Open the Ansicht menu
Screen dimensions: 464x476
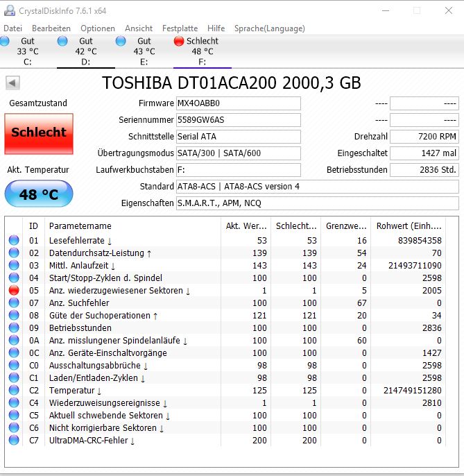pyautogui.click(x=139, y=28)
